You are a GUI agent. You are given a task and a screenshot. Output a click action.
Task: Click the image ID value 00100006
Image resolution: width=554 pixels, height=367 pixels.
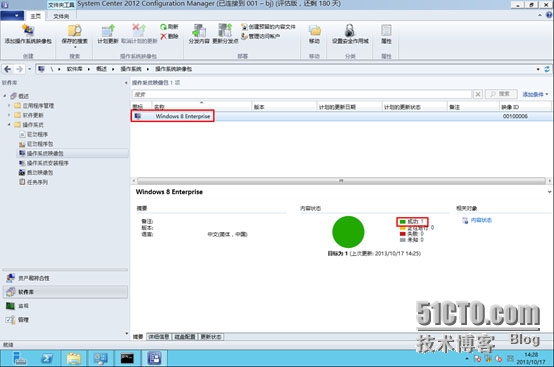pyautogui.click(x=515, y=116)
